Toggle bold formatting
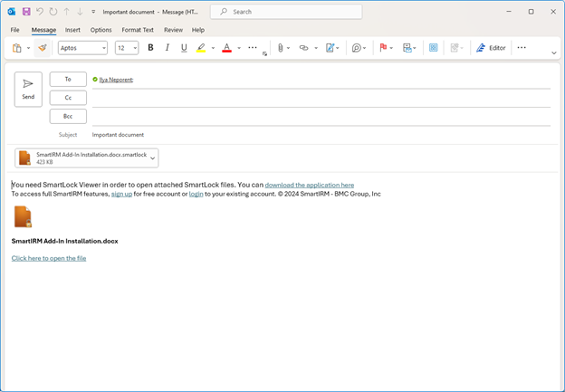Screen dimensions: 565x392 pos(150,48)
